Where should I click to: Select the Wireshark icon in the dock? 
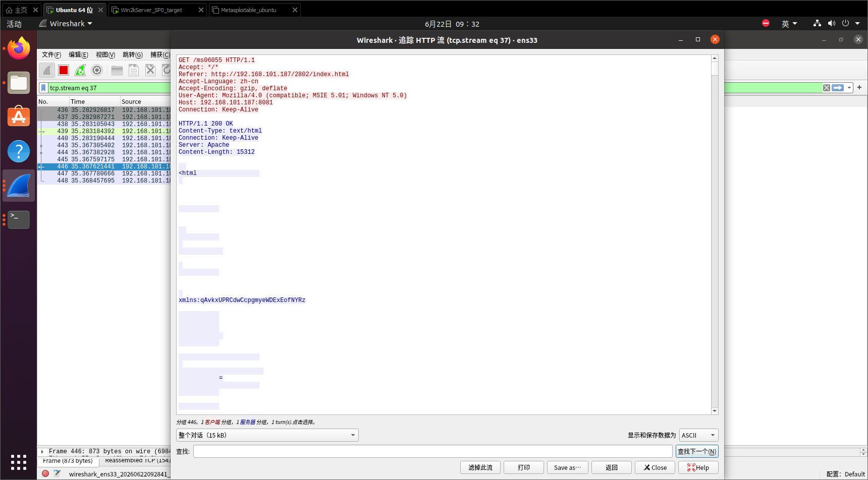(x=19, y=185)
